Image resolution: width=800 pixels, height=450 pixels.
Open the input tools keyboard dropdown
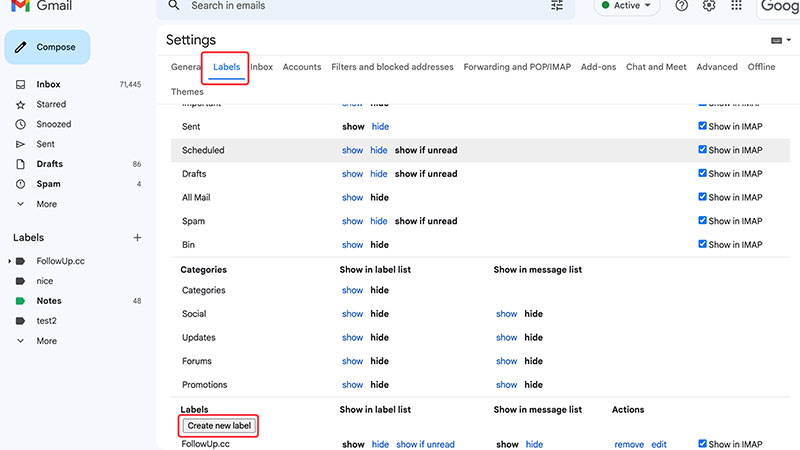(781, 40)
